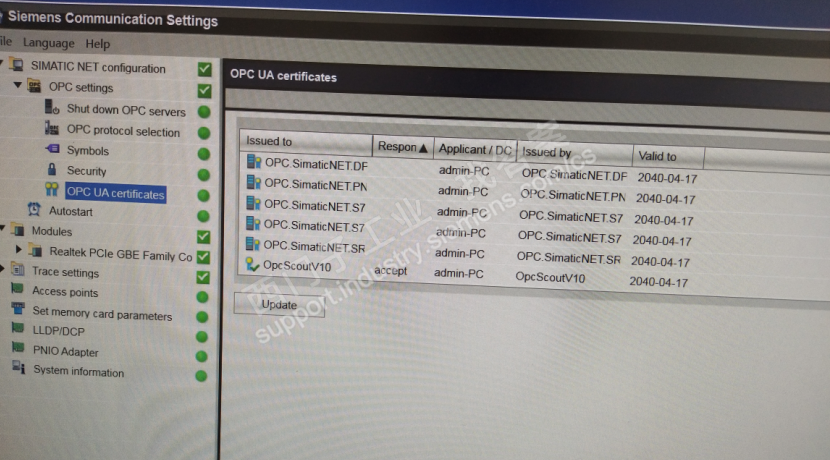The height and width of the screenshot is (460, 830).
Task: Click the Access points icon
Action: point(17,289)
